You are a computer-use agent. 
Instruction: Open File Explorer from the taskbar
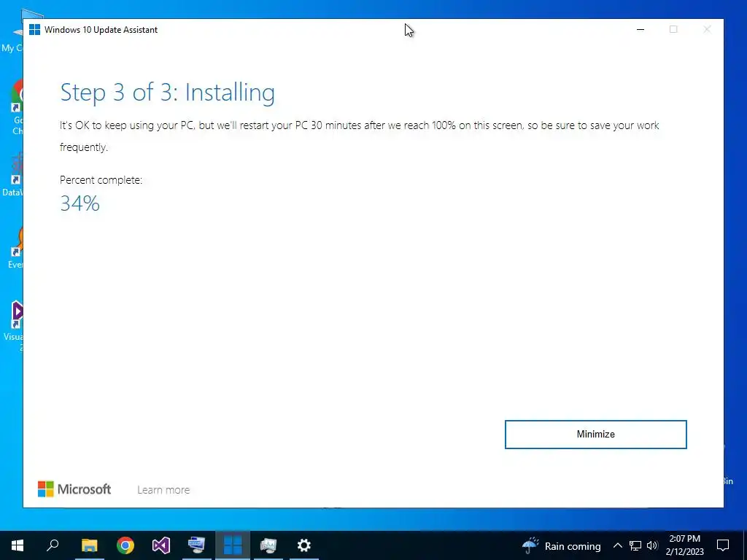[x=89, y=545]
